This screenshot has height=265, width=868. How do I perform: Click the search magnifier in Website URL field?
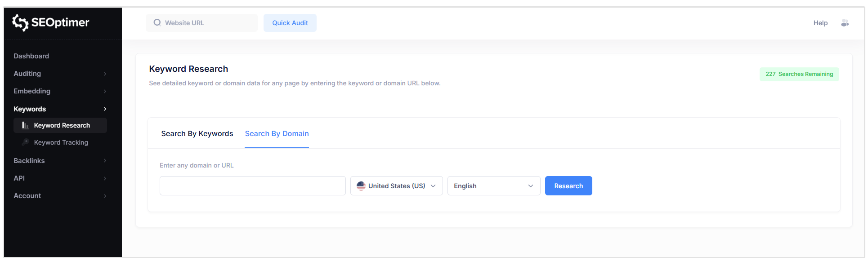(x=157, y=22)
